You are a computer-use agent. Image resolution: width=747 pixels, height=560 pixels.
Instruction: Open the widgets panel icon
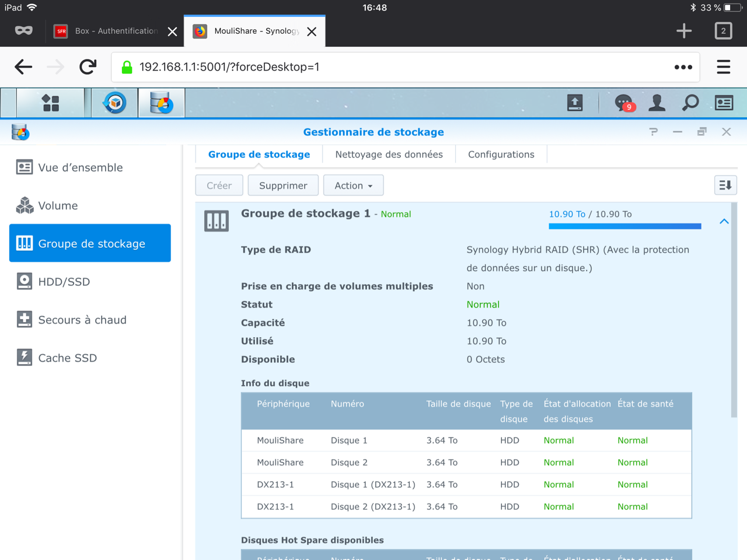click(724, 103)
